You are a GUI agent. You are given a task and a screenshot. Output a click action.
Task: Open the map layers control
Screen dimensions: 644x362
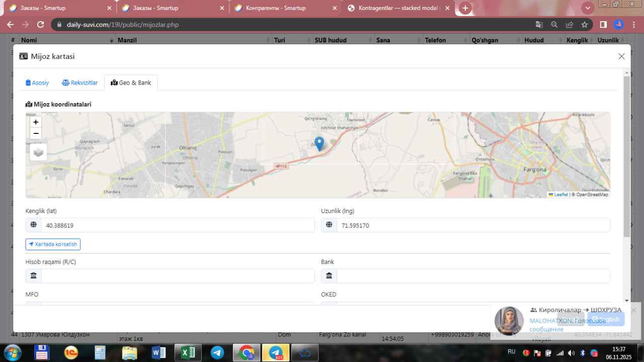tap(38, 152)
